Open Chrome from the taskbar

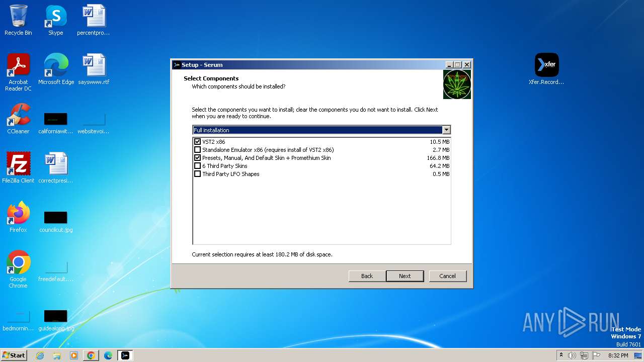click(x=91, y=355)
